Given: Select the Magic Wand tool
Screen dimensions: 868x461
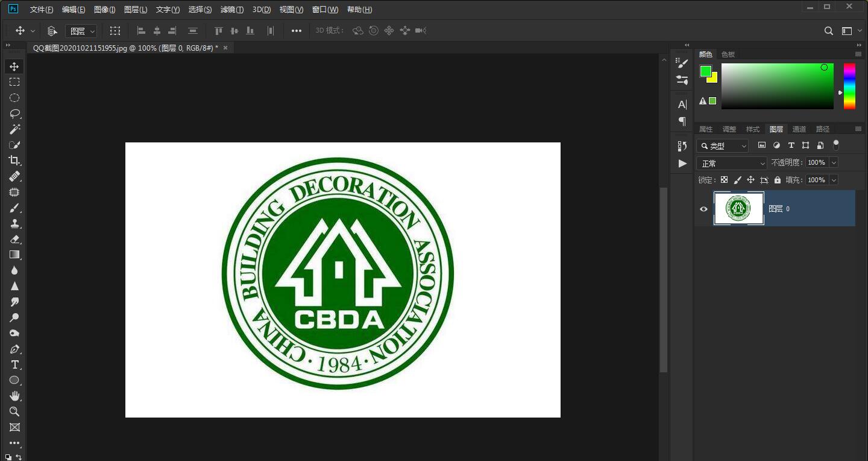Looking at the screenshot, I should coord(14,129).
